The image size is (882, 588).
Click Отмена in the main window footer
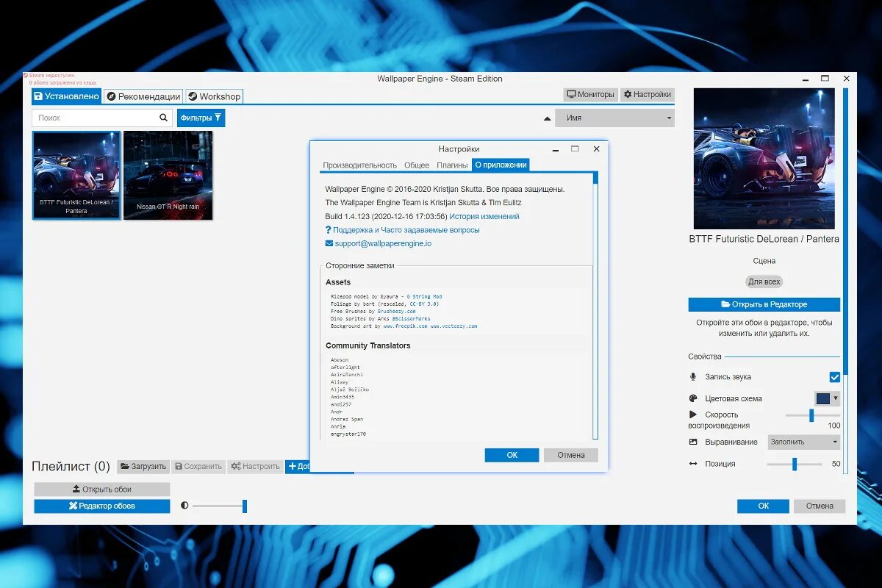(x=820, y=506)
